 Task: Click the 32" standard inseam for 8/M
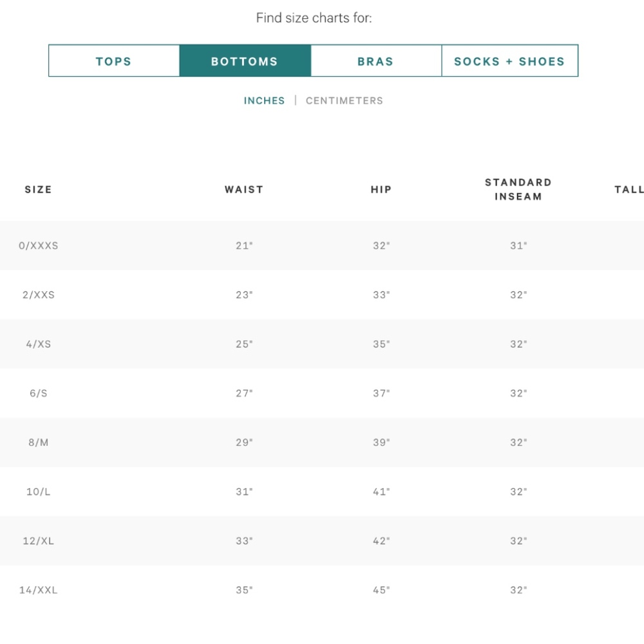pyautogui.click(x=518, y=442)
